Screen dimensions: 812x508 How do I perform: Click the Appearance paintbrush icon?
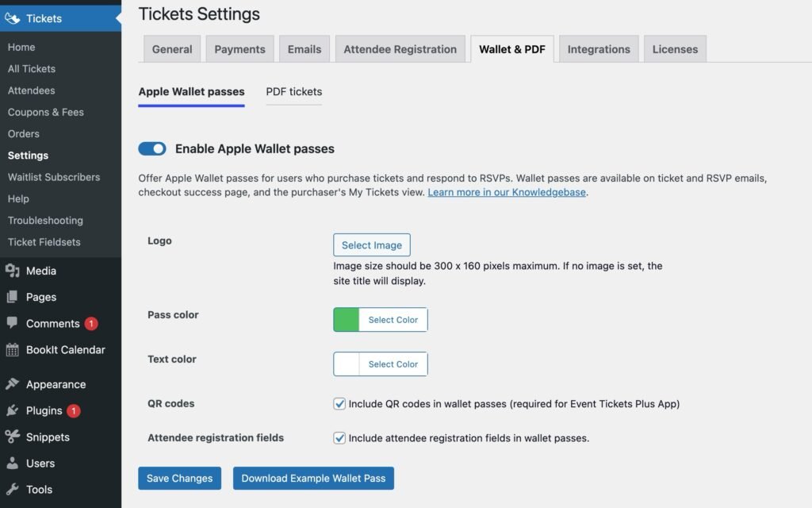tap(11, 383)
